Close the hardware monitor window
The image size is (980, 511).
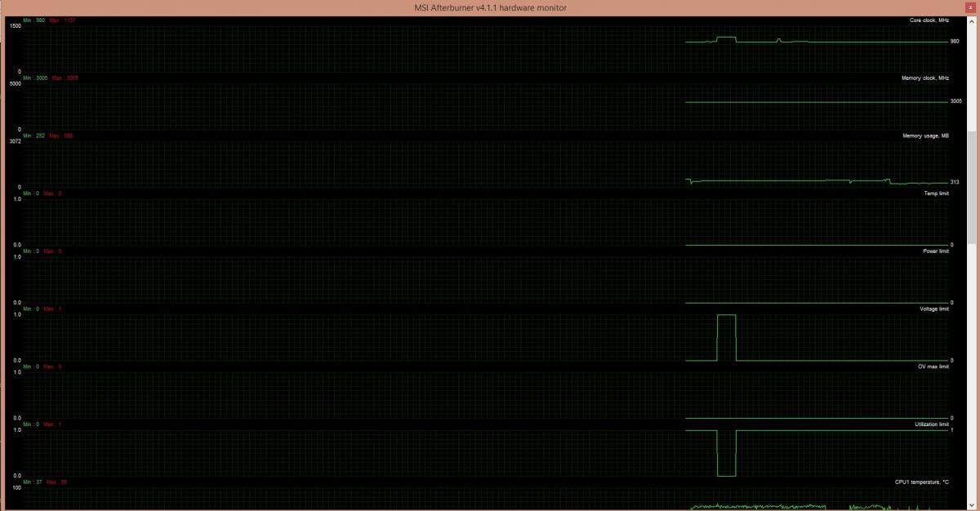point(971,7)
